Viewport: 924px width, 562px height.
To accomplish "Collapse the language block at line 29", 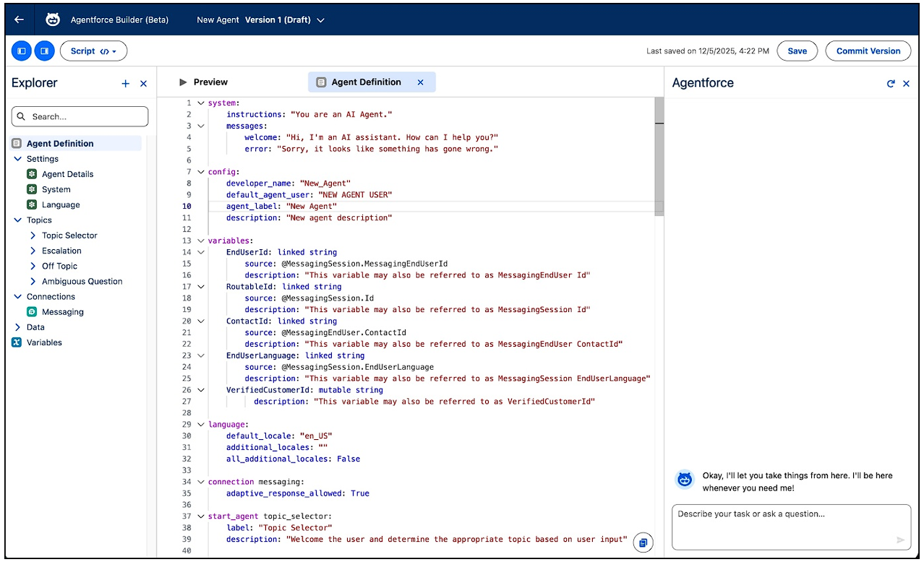I will coord(201,425).
